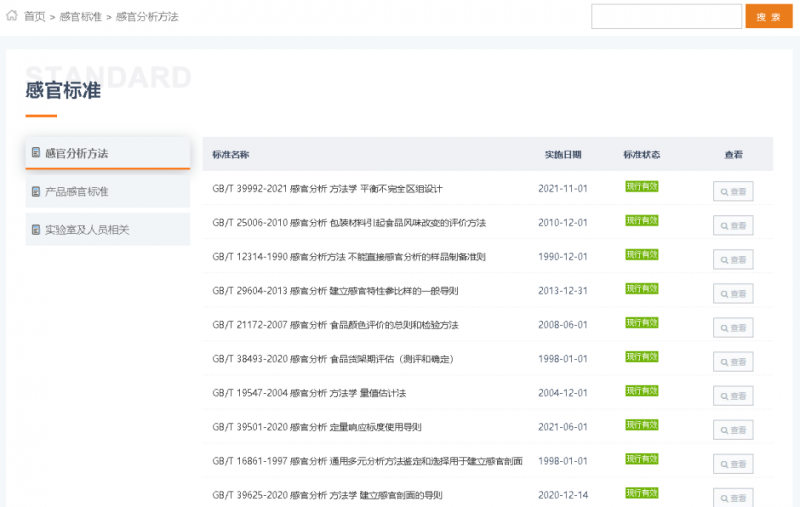Click the document icon beside 产品感官标准
The height and width of the screenshot is (507, 800).
click(36, 191)
